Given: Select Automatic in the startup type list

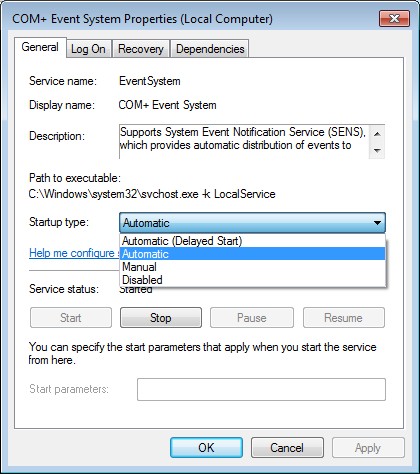Looking at the screenshot, I should coord(252,254).
